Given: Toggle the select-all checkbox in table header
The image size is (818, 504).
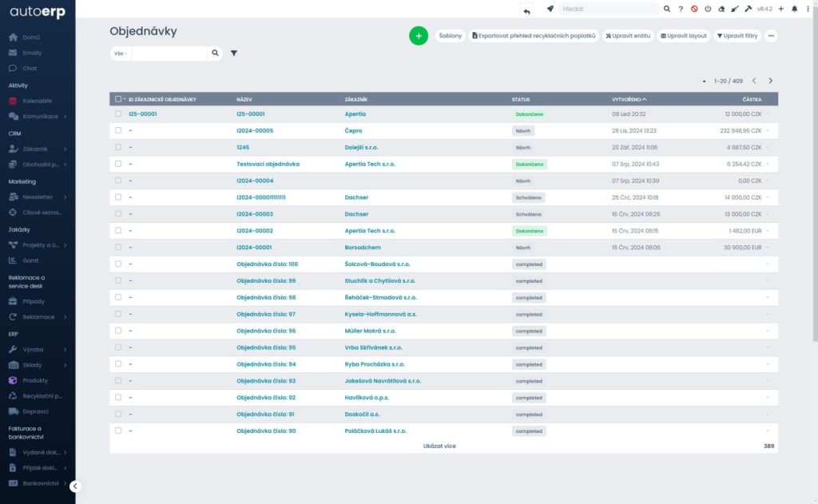Looking at the screenshot, I should tap(118, 99).
